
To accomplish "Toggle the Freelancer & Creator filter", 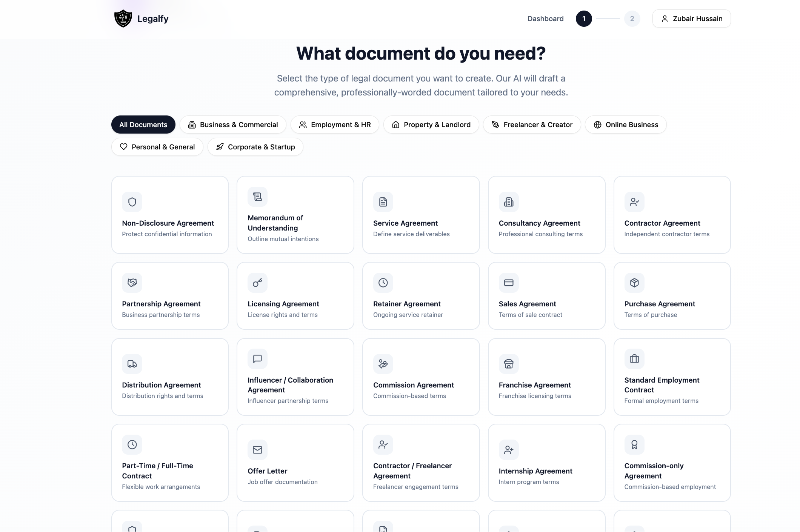I will point(532,125).
